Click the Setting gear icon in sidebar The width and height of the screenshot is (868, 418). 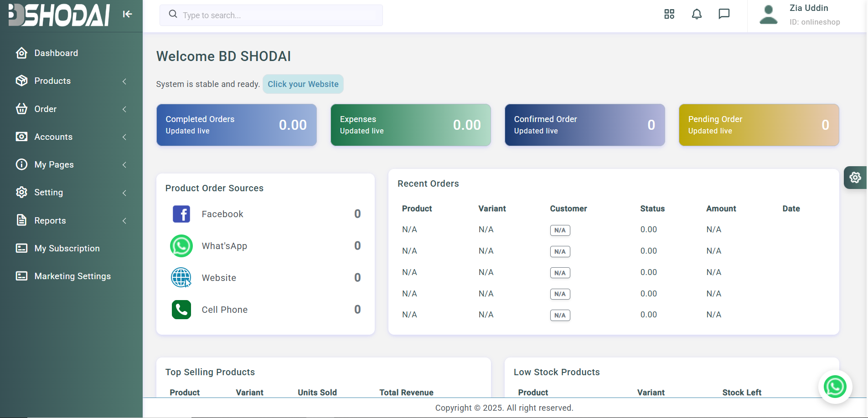(21, 192)
